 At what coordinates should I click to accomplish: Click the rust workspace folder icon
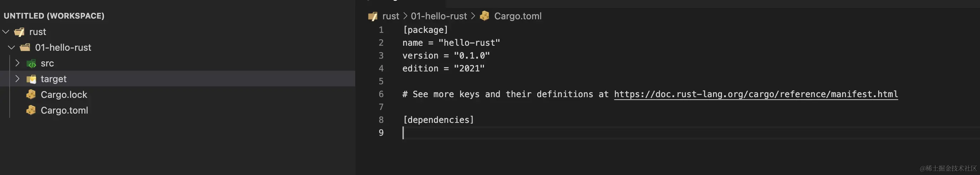click(19, 32)
